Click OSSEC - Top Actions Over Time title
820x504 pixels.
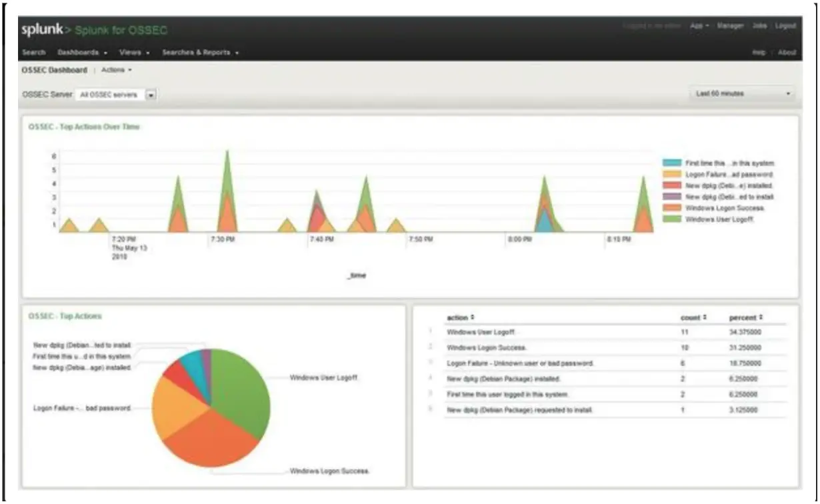tap(84, 126)
